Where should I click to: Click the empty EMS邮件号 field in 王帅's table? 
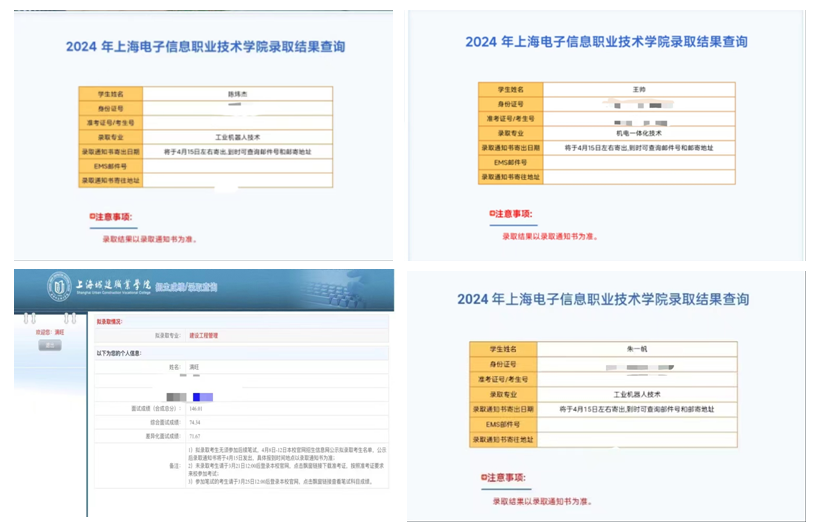click(639, 163)
